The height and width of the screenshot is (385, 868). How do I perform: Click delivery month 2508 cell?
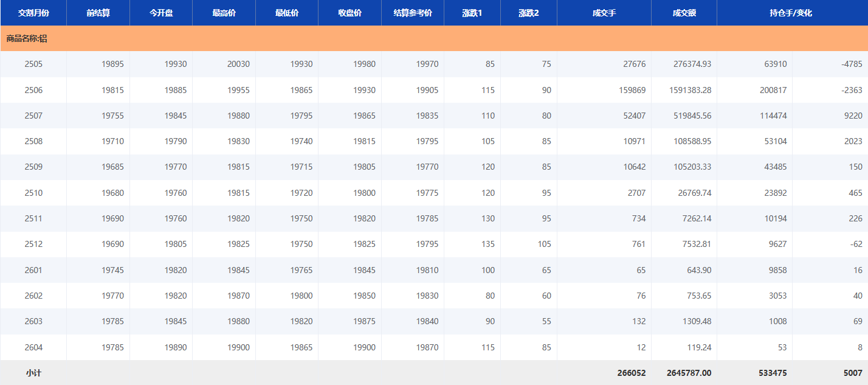(33, 141)
